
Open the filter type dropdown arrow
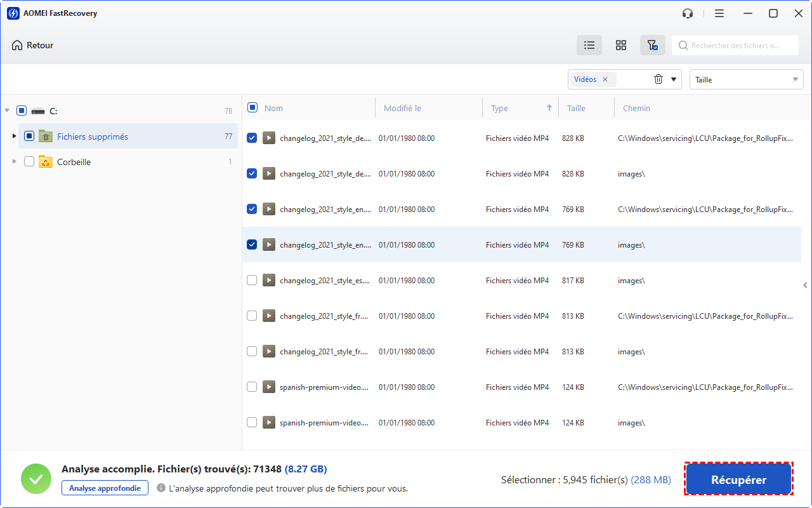[674, 79]
